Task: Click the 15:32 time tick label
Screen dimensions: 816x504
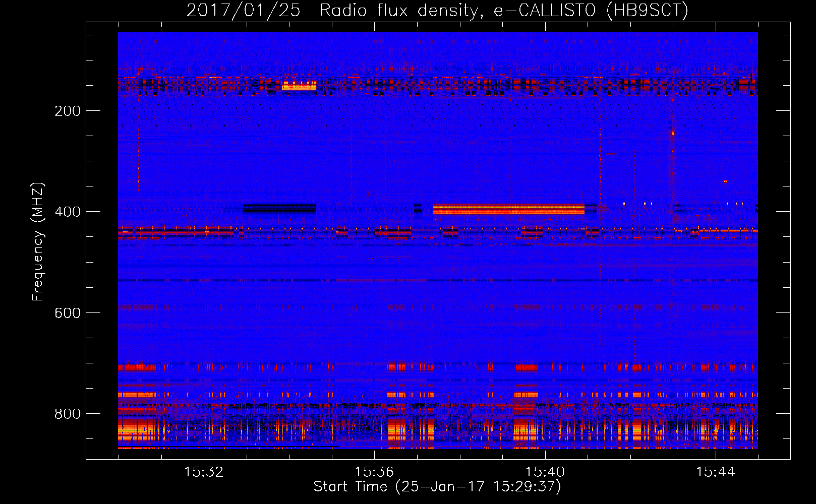Action: [x=204, y=472]
